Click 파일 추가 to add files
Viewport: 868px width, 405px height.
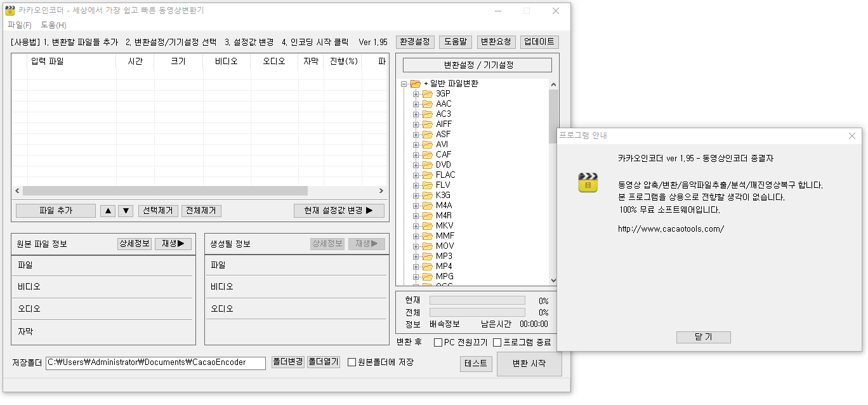click(x=56, y=211)
